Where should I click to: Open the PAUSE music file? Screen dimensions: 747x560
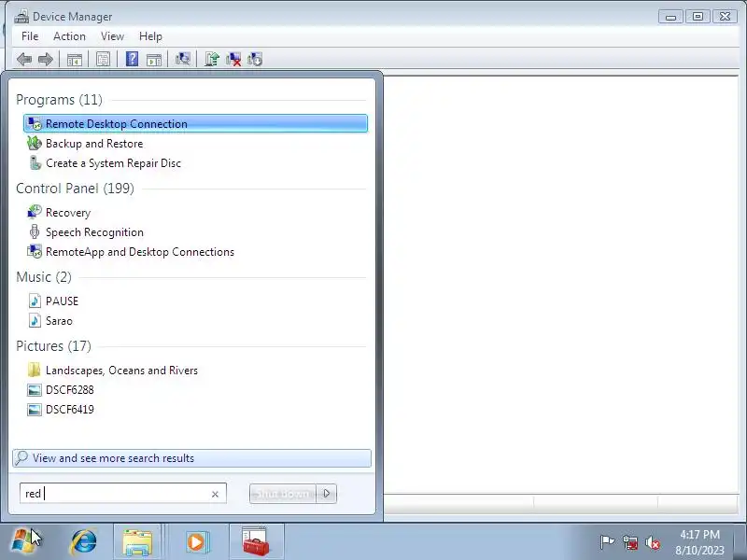195,301
